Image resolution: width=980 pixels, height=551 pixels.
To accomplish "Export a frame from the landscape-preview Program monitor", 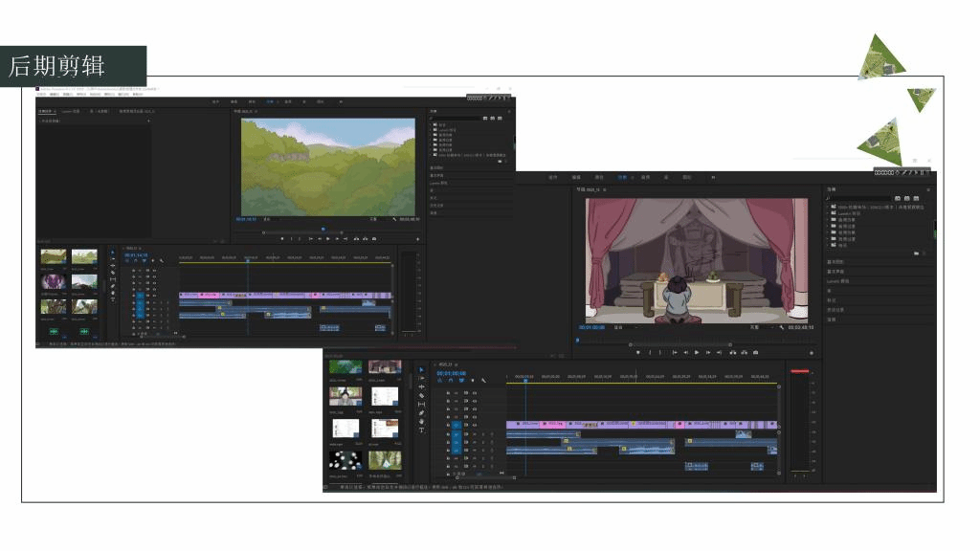I will (374, 239).
